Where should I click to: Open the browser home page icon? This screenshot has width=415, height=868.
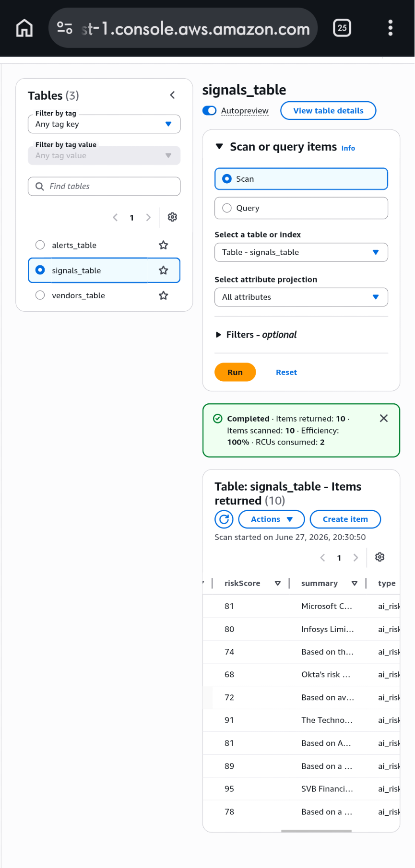[24, 28]
